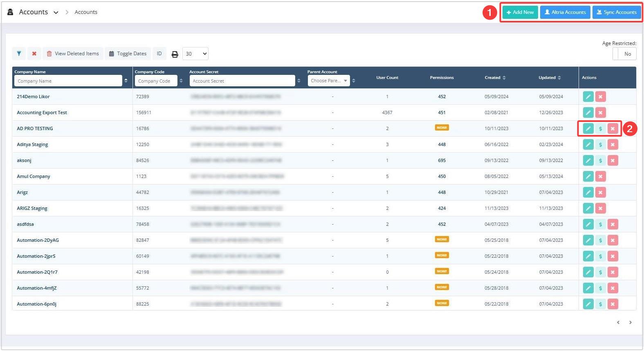Click View Deleted Items
This screenshot has height=351, width=644.
73,54
